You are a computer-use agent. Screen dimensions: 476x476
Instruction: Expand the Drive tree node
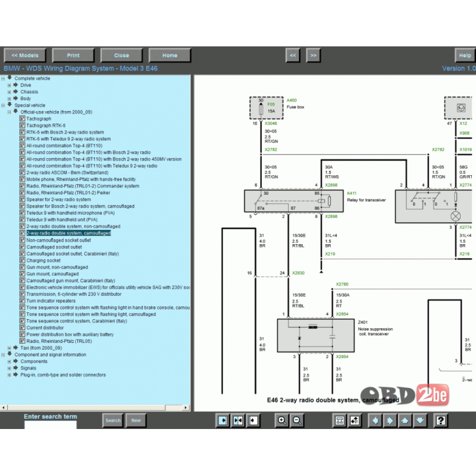coord(9,85)
